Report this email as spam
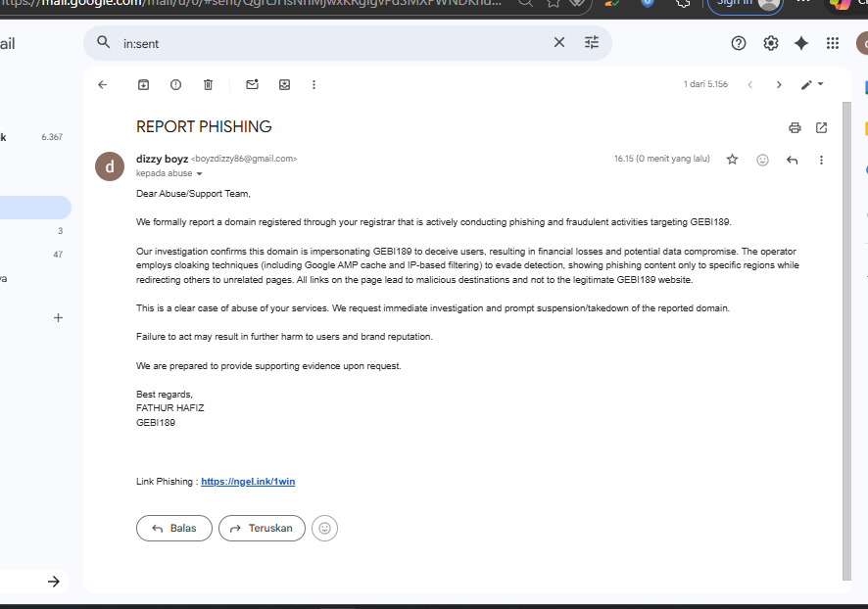 point(175,84)
